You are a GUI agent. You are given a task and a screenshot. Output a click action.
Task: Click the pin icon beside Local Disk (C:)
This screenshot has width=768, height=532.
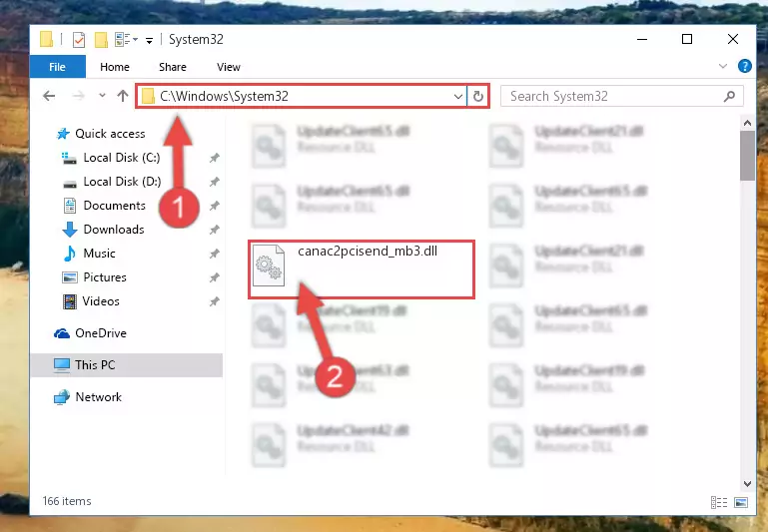tap(214, 158)
